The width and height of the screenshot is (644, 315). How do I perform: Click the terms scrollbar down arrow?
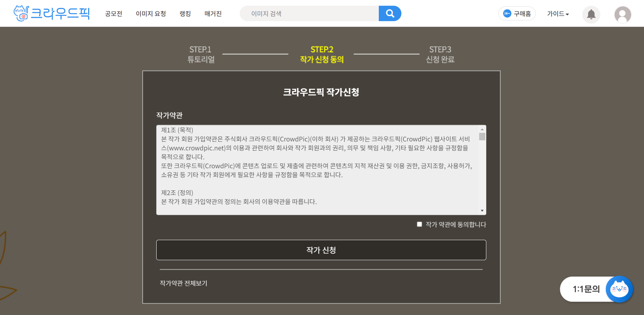tap(482, 211)
